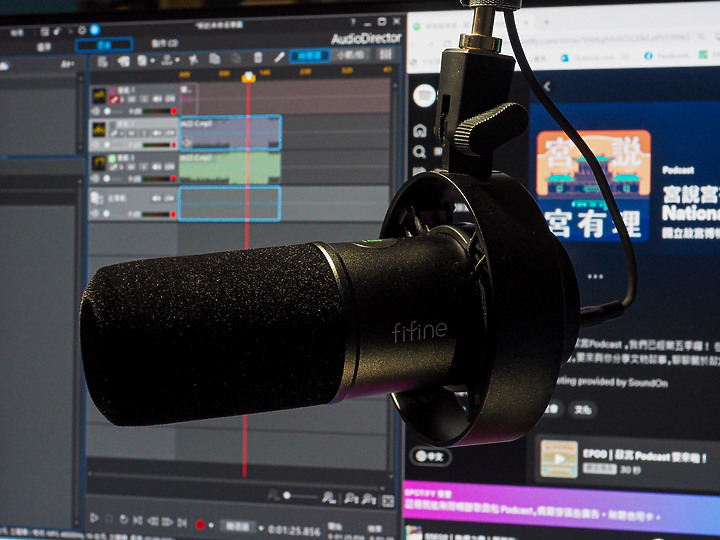Open Spotify Home in sidebar
The width and height of the screenshot is (720, 540).
tap(420, 131)
